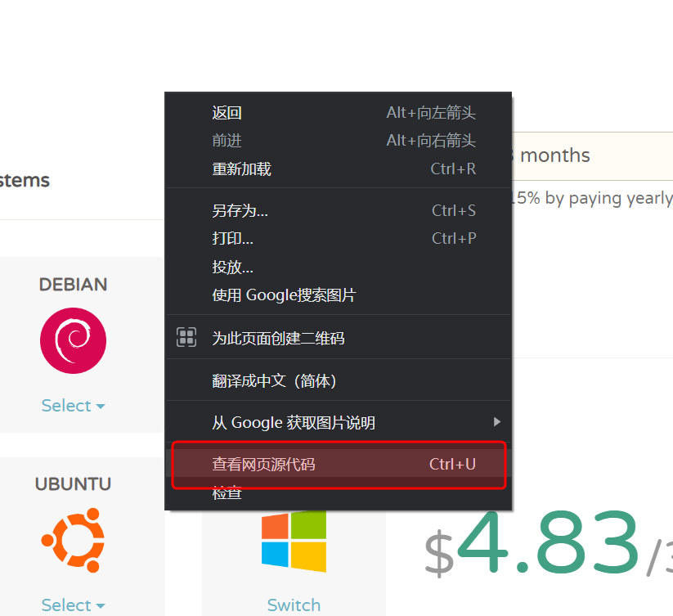
Task: Open the Ubuntu Select dropdown
Action: pos(73,605)
